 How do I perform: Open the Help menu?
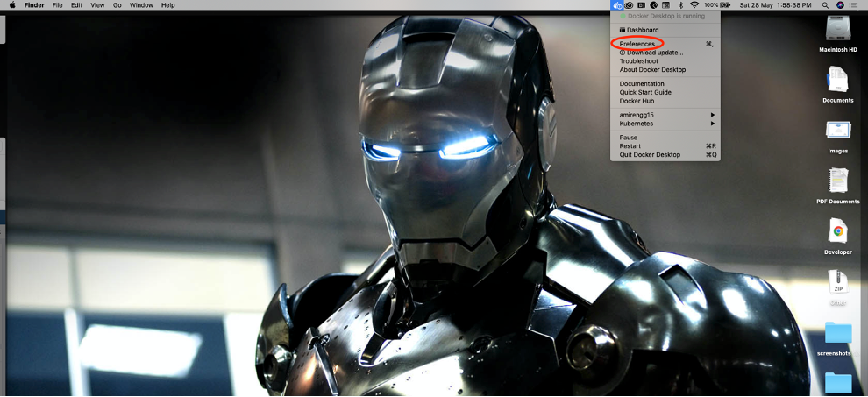tap(167, 5)
